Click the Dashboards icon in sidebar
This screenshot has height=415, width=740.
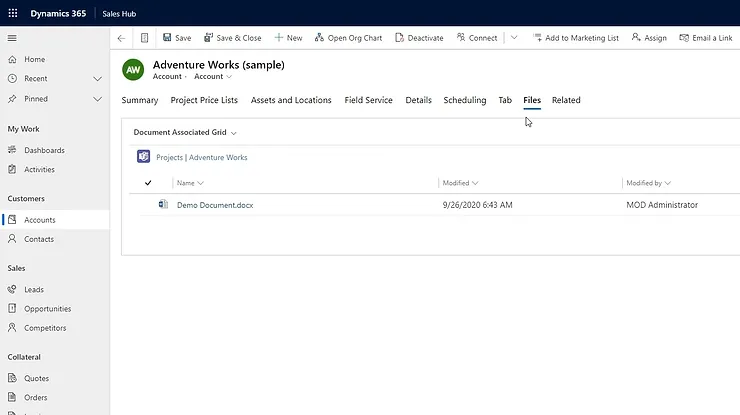click(12, 150)
